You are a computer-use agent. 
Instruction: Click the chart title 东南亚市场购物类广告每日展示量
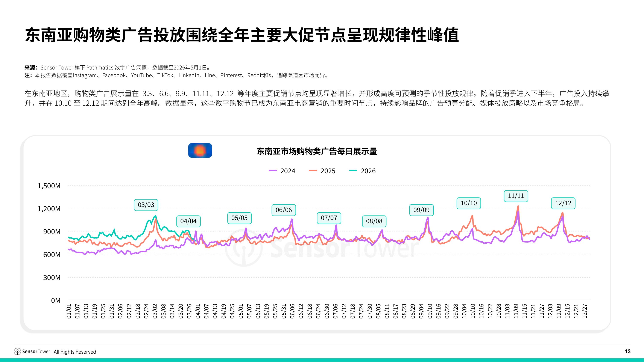click(x=317, y=151)
